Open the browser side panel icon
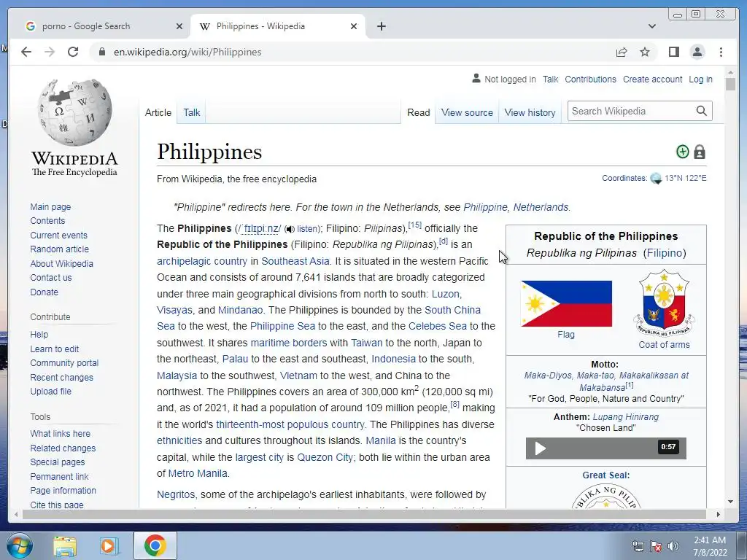Image resolution: width=747 pixels, height=560 pixels. click(x=673, y=52)
